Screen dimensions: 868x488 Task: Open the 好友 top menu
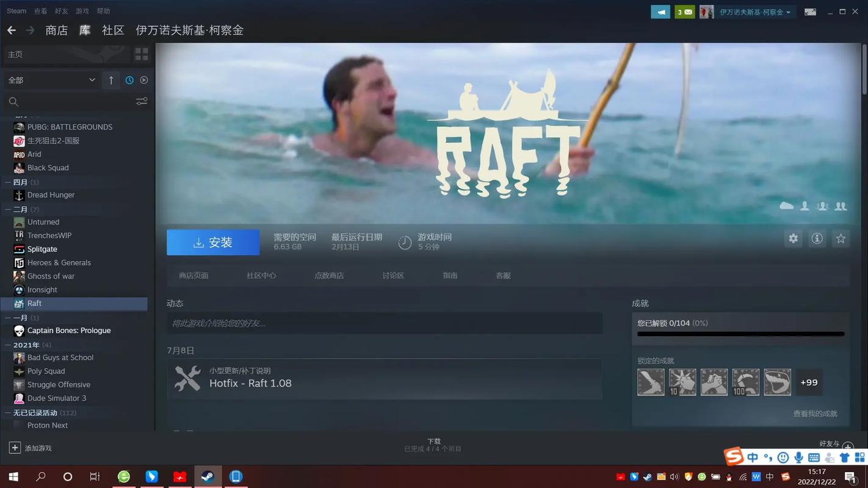62,11
